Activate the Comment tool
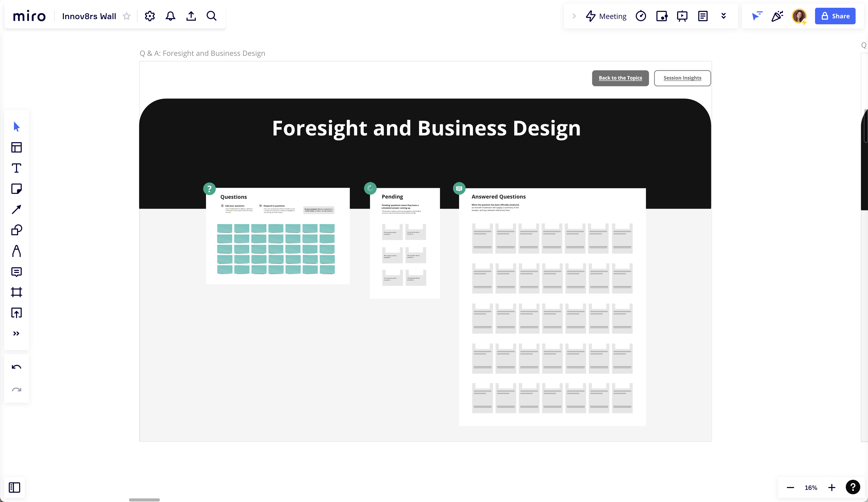868x502 pixels. pos(16,272)
